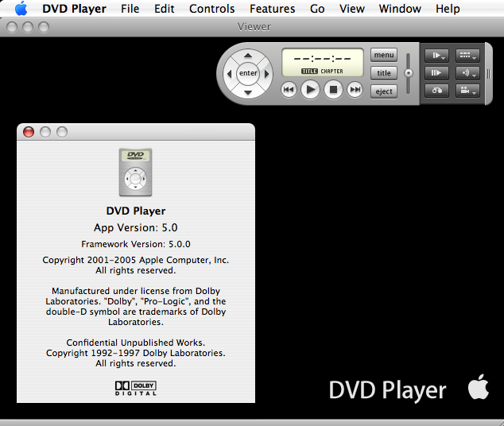Start playback with the play button
Image resolution: width=504 pixels, height=426 pixels.
310,89
